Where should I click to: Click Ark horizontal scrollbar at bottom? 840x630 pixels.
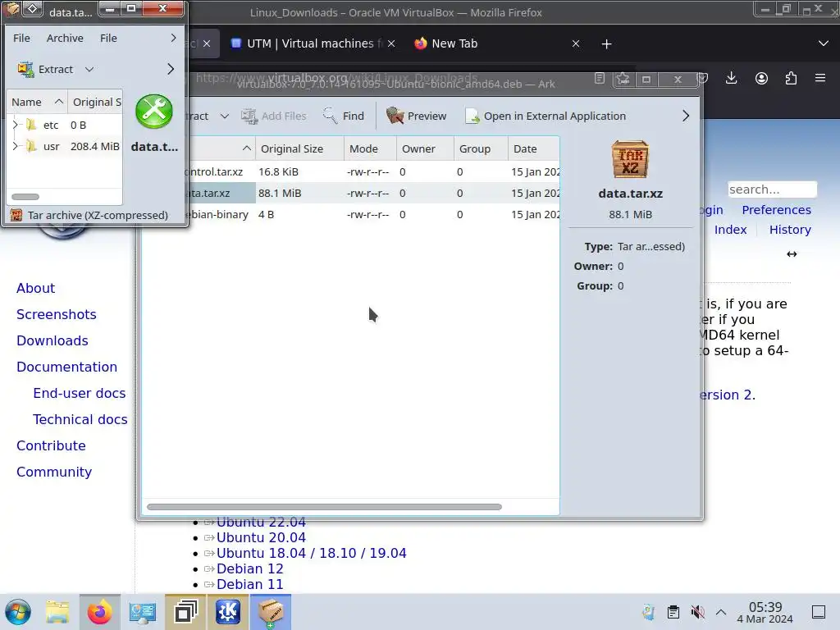(324, 507)
